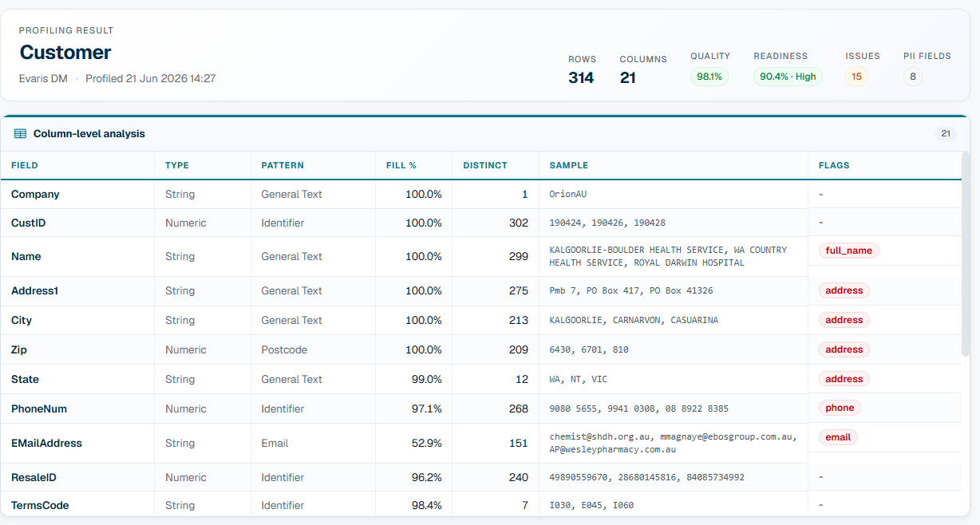Select the address flag on the Zip row
The height and width of the screenshot is (525, 980).
pos(844,349)
